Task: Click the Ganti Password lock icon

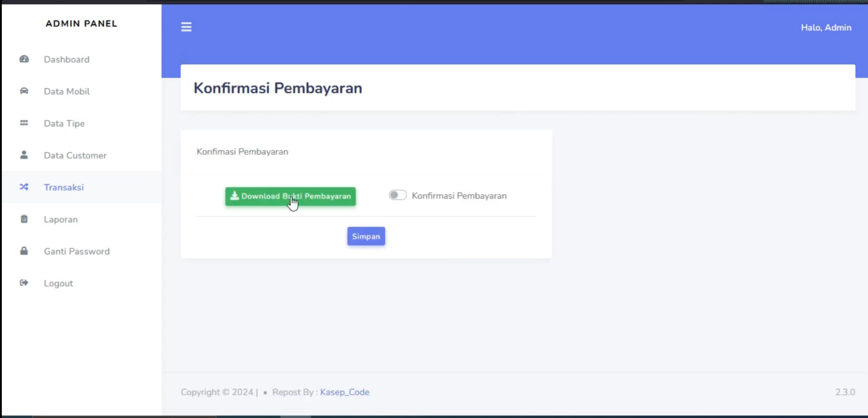Action: tap(24, 251)
